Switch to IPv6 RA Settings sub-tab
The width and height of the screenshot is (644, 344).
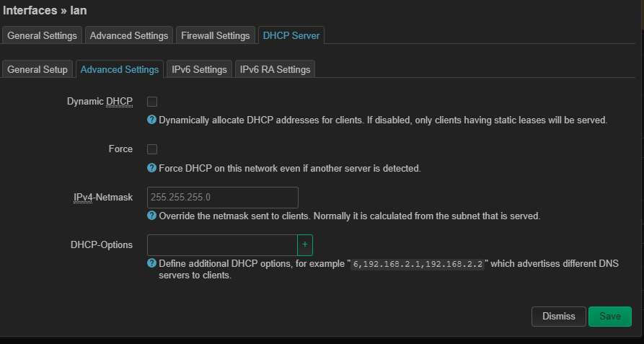(275, 69)
